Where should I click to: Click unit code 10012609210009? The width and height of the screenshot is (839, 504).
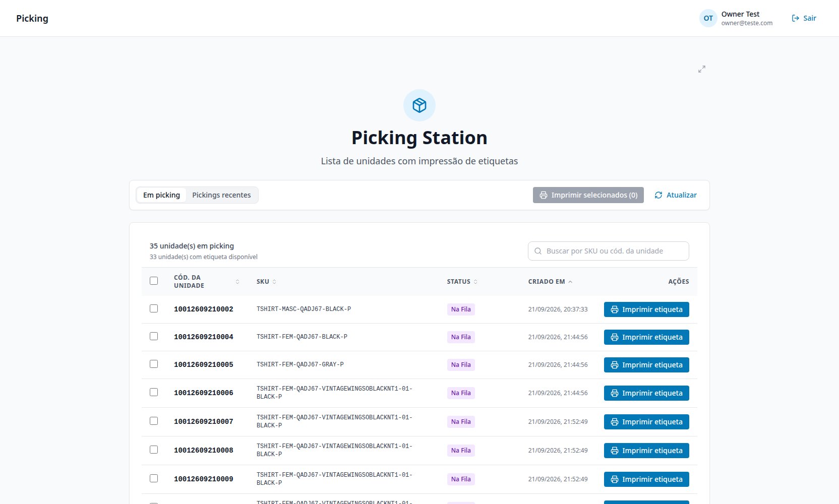click(204, 479)
